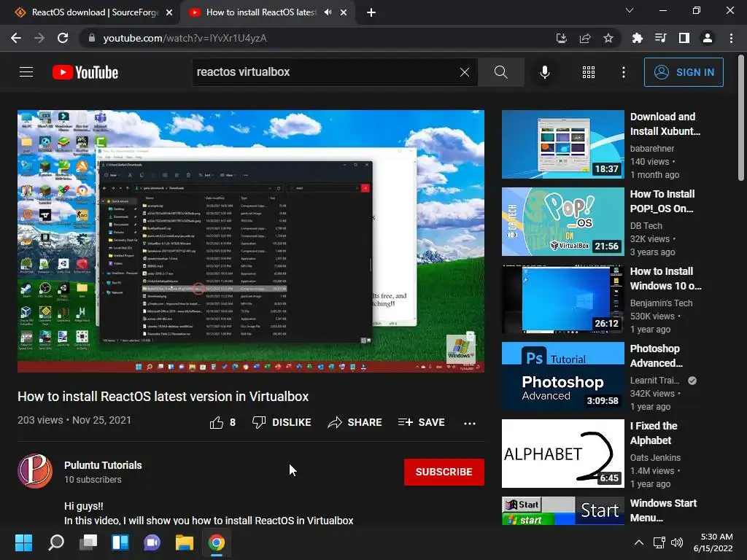Click the SHARE button

coord(355,422)
